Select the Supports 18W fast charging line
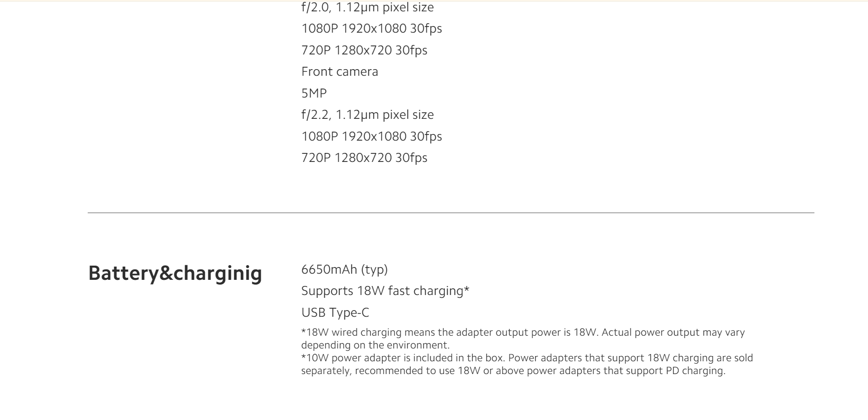The width and height of the screenshot is (868, 420). point(385,291)
